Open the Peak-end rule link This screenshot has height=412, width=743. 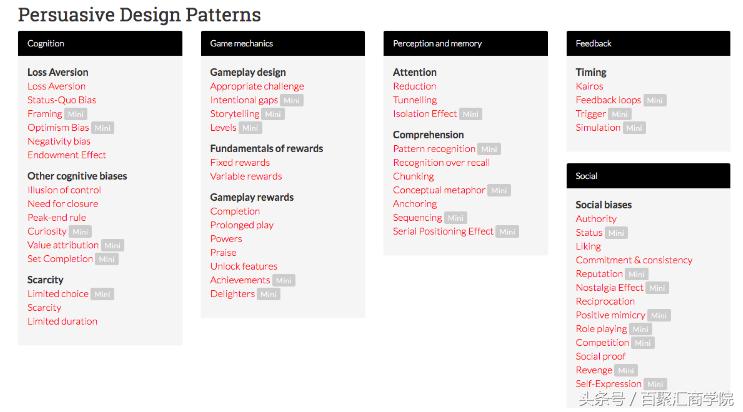(x=57, y=218)
